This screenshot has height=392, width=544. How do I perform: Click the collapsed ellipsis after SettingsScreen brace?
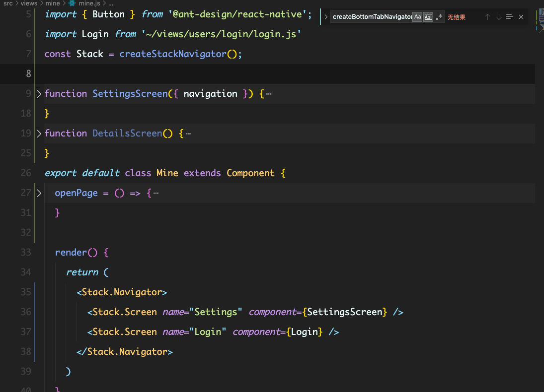pos(269,94)
